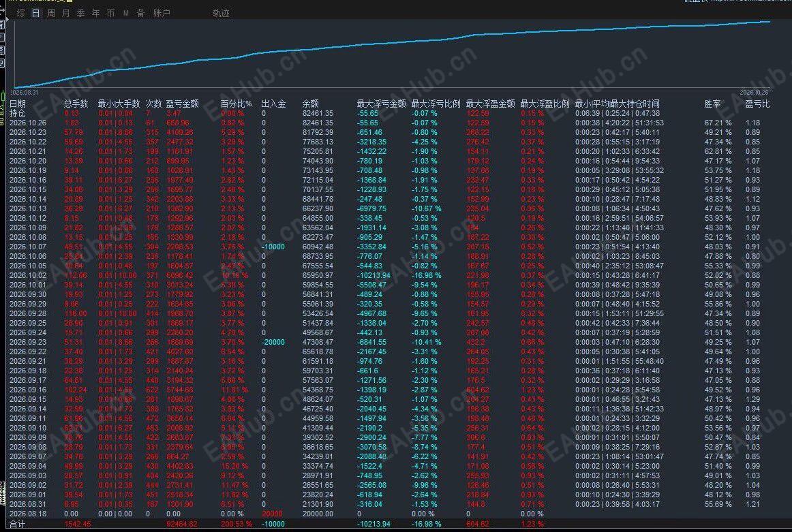Image resolution: width=792 pixels, height=532 pixels.
Task: Click the 最小|平均|最大持仓时间 column header
Action: point(618,104)
